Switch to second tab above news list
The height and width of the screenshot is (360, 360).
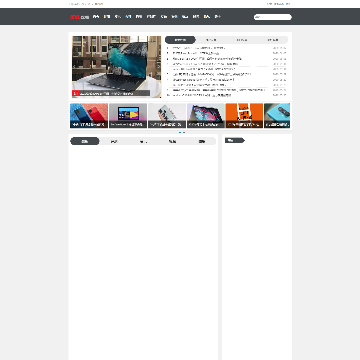(211, 40)
